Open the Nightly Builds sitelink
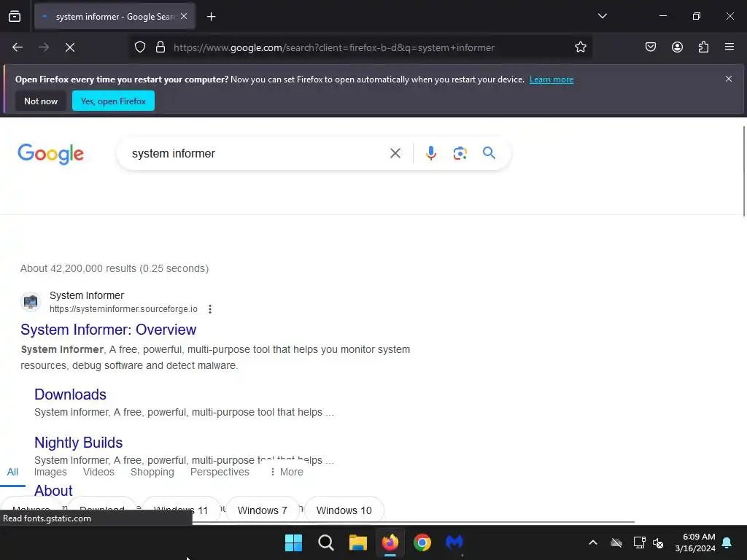Viewport: 747px width, 560px height. (x=78, y=443)
